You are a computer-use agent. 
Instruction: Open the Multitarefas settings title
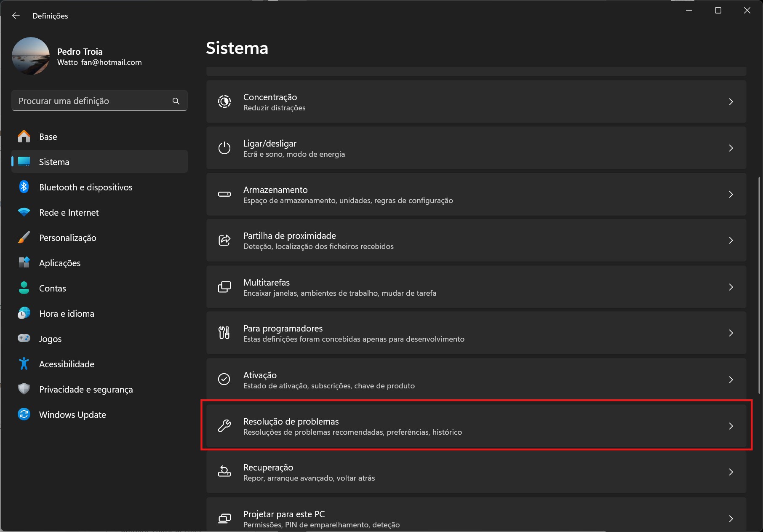(x=267, y=282)
